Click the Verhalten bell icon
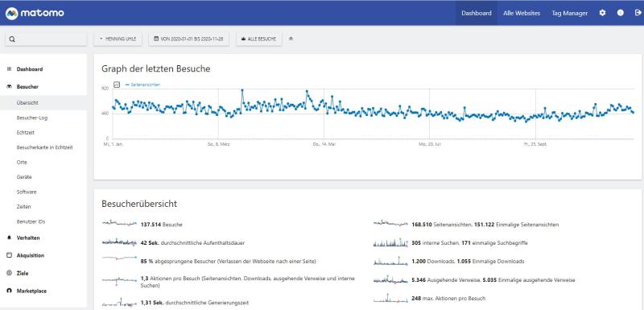The height and width of the screenshot is (310, 644). [9, 238]
